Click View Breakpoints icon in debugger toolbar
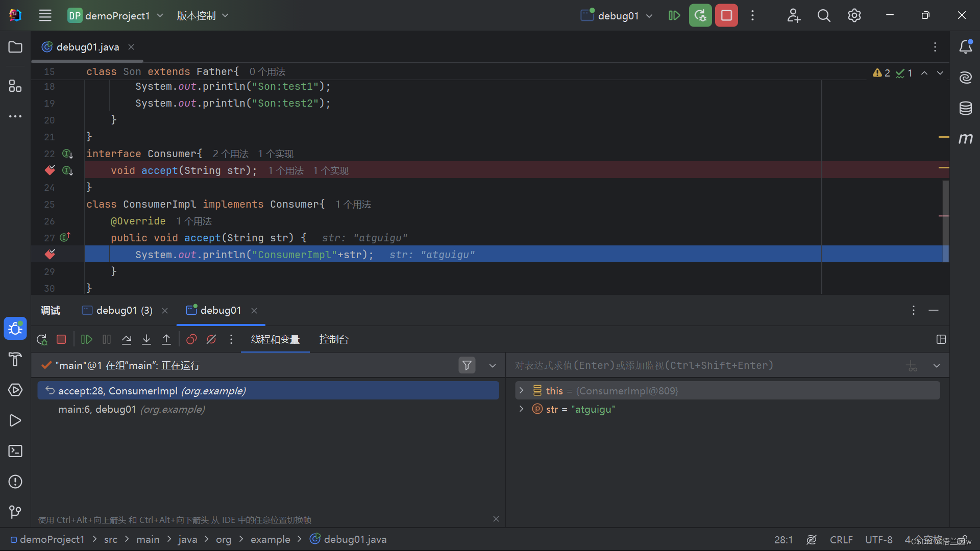 [x=191, y=339]
